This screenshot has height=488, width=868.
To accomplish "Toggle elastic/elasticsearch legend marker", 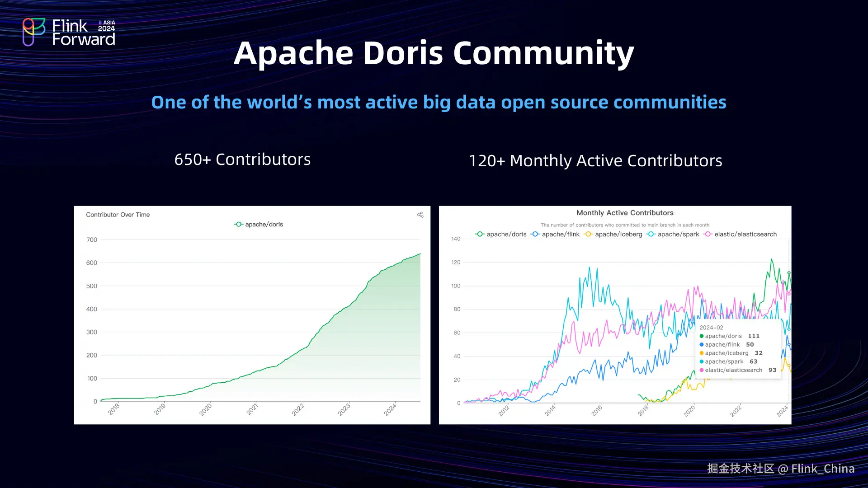I will pyautogui.click(x=708, y=235).
